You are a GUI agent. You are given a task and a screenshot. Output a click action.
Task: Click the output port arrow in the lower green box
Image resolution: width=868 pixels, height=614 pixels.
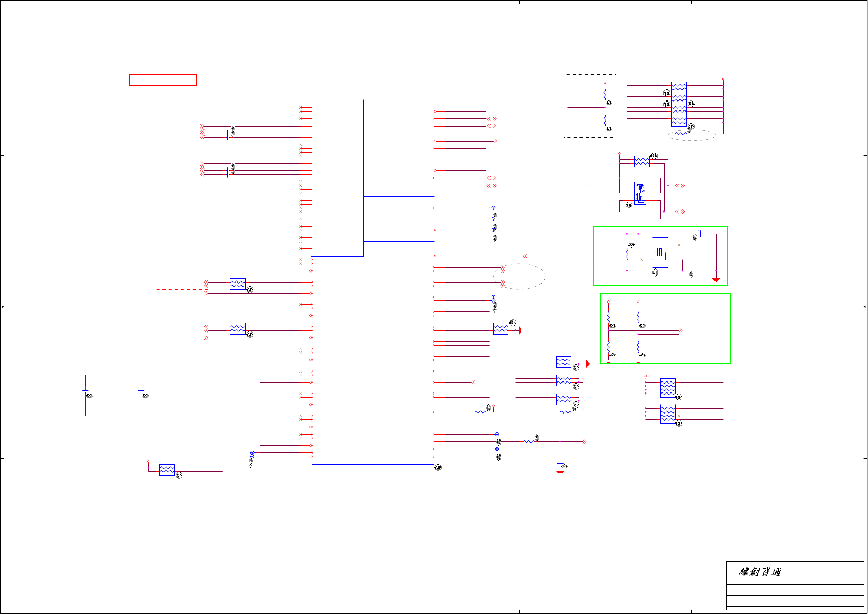[680, 330]
